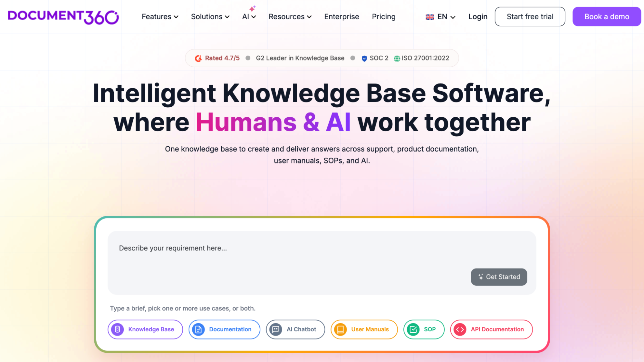This screenshot has height=362, width=644.
Task: Click the 'Type a brief, pick one or more' hint text
Action: (183, 308)
